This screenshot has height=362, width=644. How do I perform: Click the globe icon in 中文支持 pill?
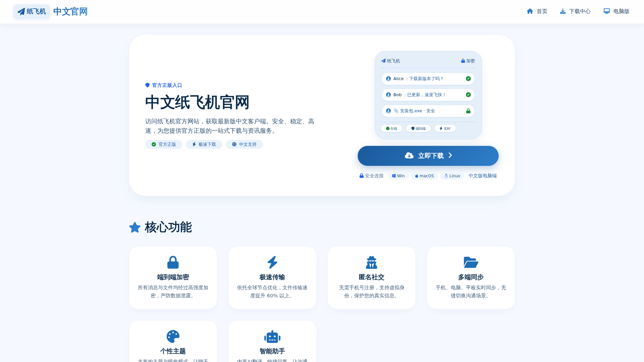[x=234, y=144]
